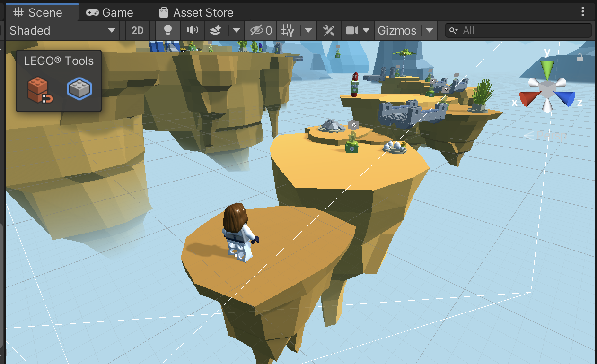Viewport: 597px width, 364px height.
Task: Expand the camera settings dropdown arrow
Action: click(x=366, y=31)
